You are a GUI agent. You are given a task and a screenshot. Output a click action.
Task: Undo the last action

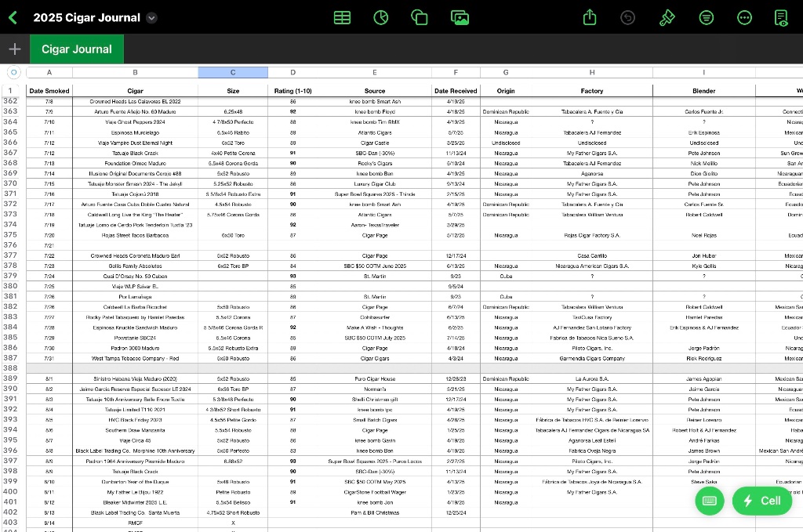pos(627,17)
